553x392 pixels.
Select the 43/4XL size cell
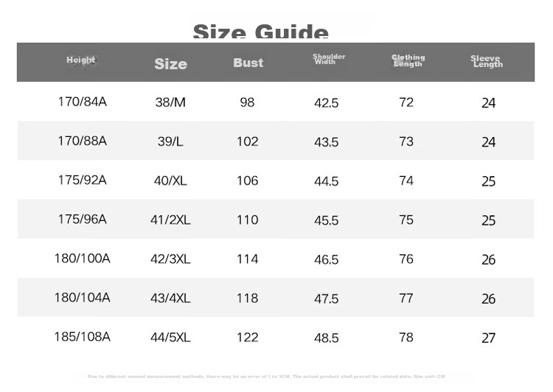pyautogui.click(x=170, y=298)
